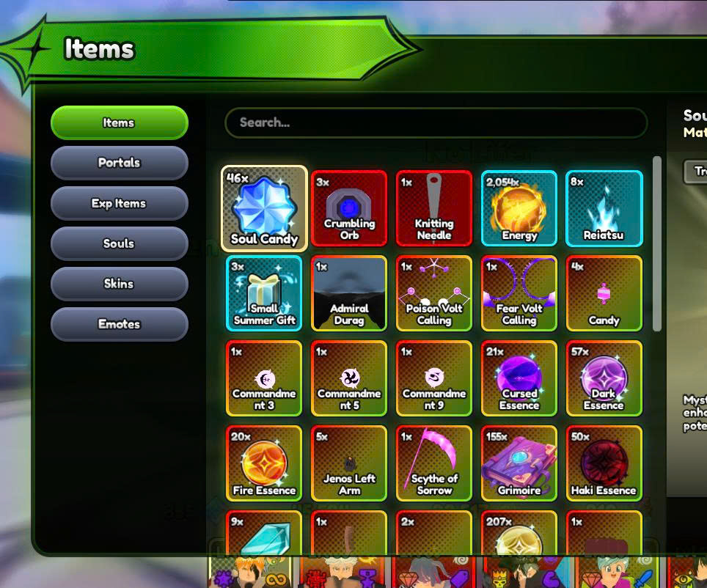Open the Exp Items tab
This screenshot has width=707, height=588.
[120, 203]
